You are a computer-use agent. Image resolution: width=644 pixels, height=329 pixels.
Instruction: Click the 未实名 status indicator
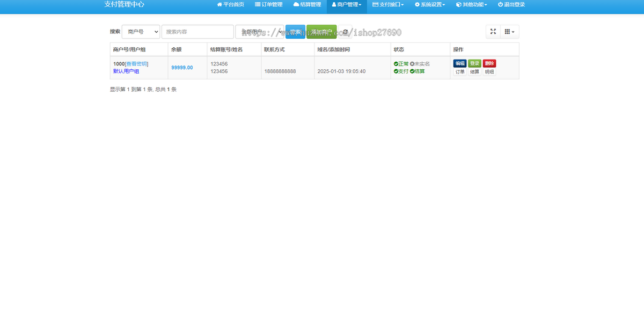click(420, 64)
